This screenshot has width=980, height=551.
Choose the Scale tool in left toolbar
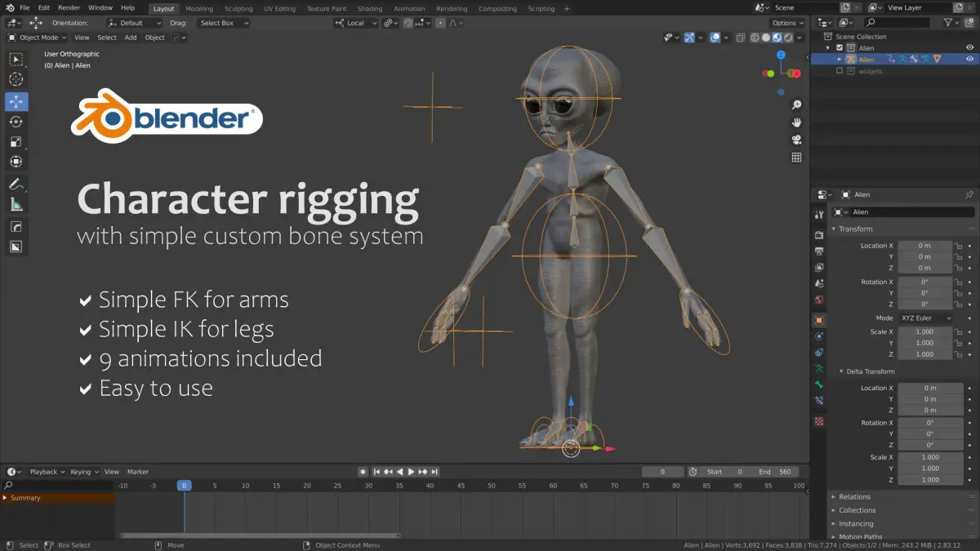pos(16,141)
